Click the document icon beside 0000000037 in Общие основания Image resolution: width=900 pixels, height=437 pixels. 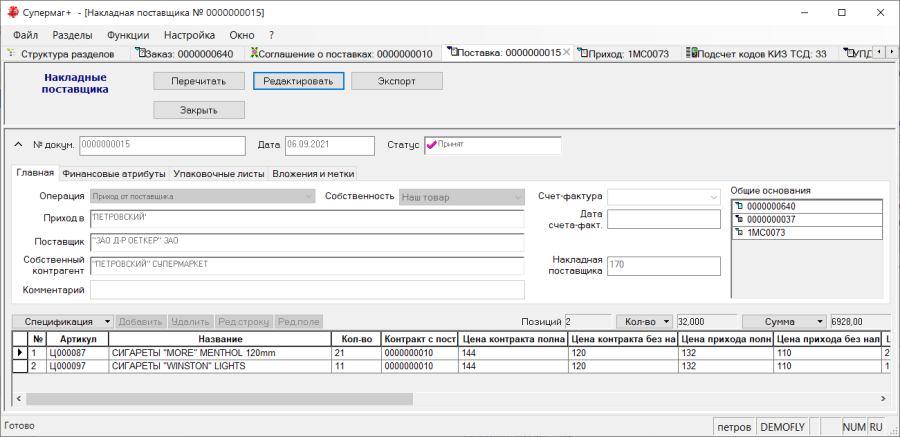(739, 219)
